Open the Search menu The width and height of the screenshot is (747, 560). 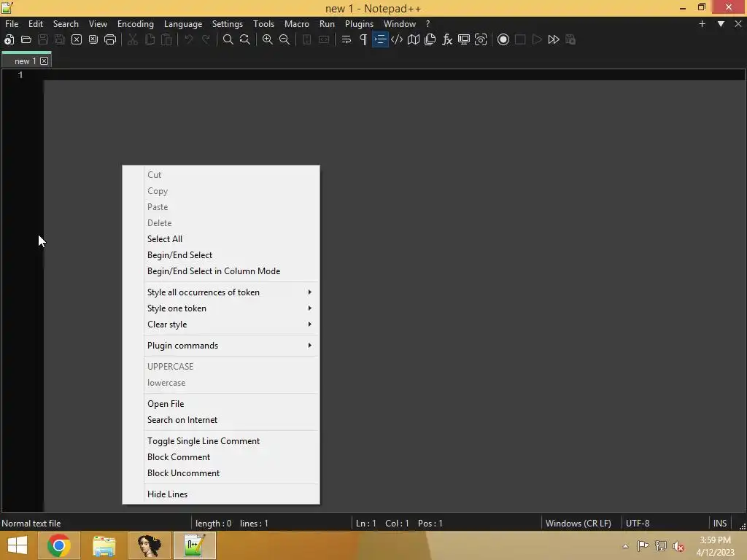(66, 24)
